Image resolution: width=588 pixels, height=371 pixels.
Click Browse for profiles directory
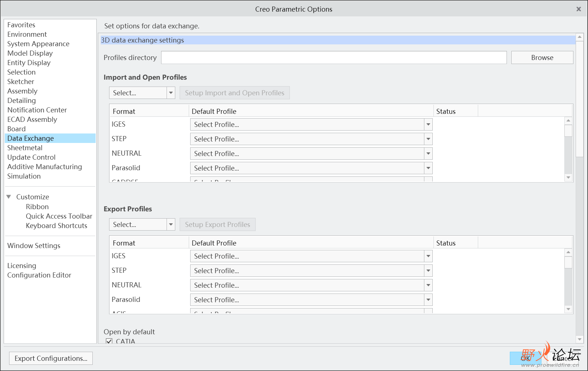pos(542,57)
